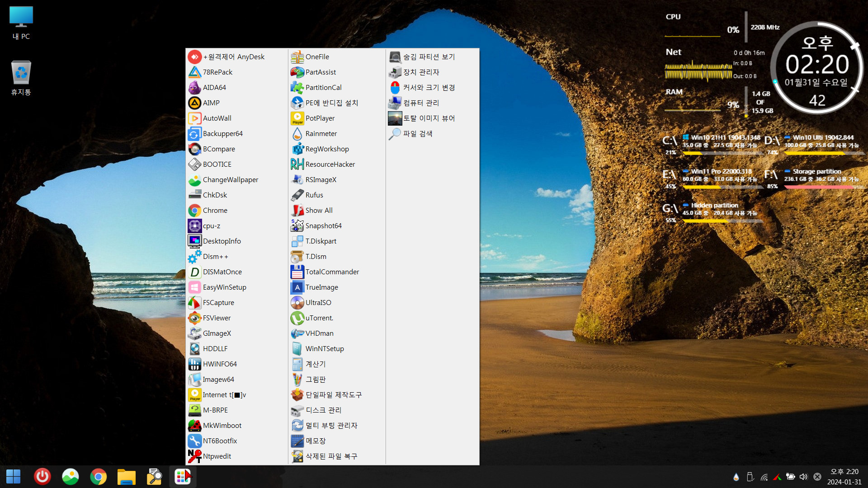Open TotalCommander floppy icon
Screen dimensions: 868x488
pos(297,272)
